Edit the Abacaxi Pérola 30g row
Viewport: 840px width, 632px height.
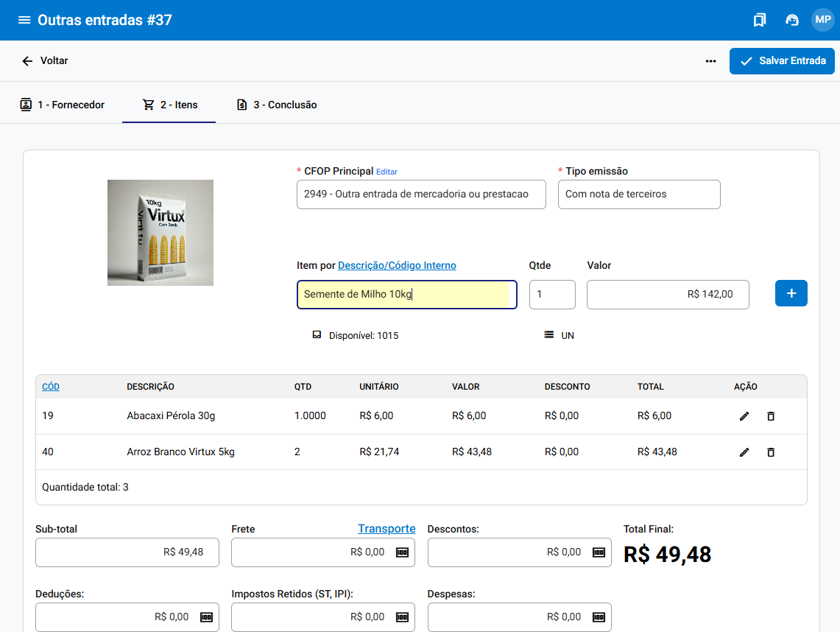(744, 416)
